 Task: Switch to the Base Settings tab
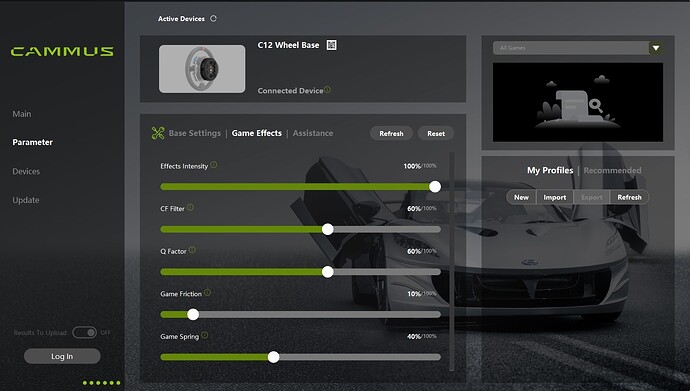click(195, 133)
